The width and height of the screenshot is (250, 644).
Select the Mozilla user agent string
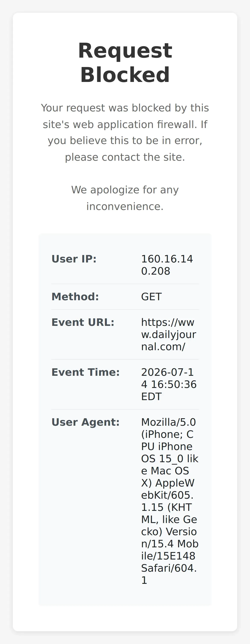coord(170,501)
